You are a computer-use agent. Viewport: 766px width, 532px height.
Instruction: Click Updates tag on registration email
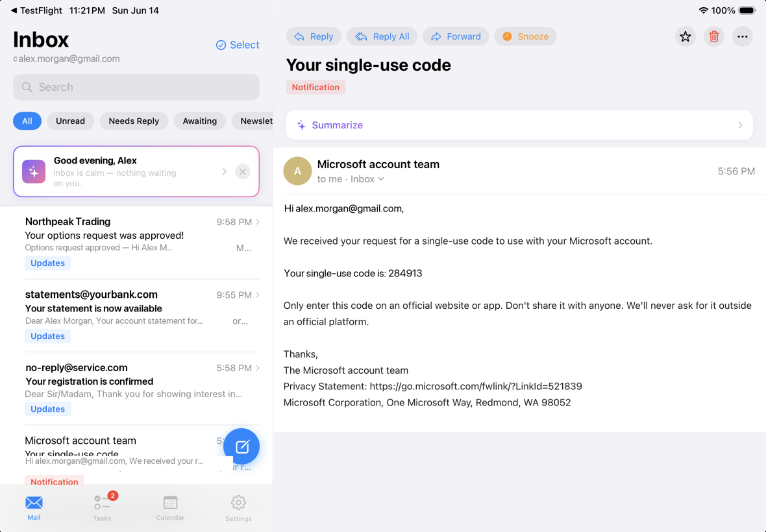(48, 409)
